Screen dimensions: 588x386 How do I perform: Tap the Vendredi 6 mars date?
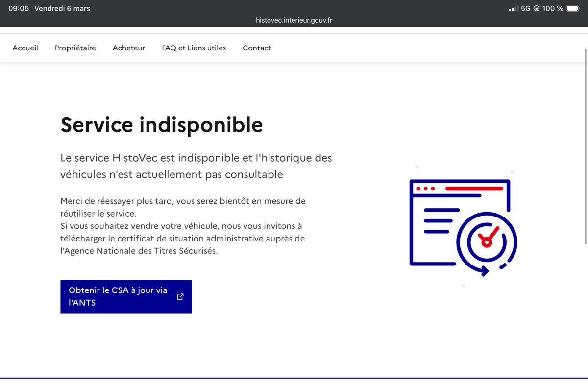[62, 8]
